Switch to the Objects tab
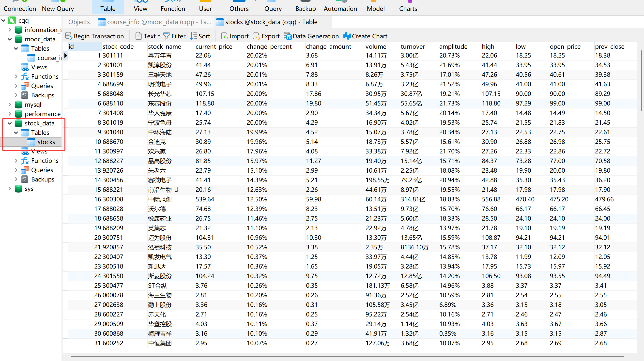 (79, 22)
